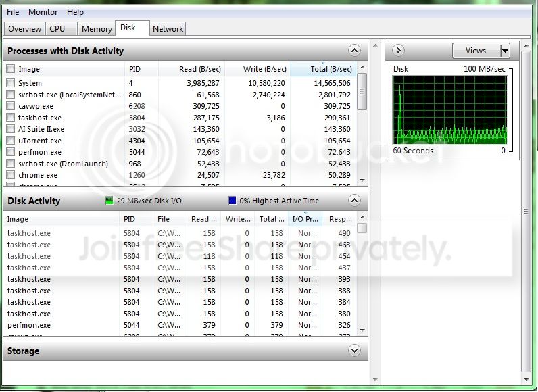Enable the chrome.exe process checkbox
538x392 pixels.
coord(11,175)
